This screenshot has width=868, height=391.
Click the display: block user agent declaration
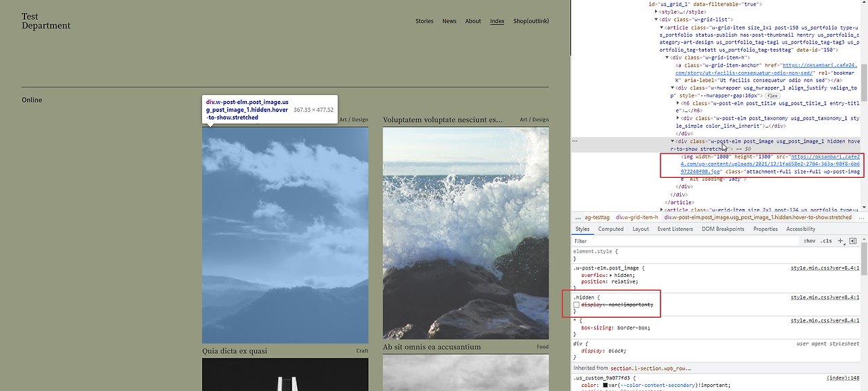click(x=603, y=351)
